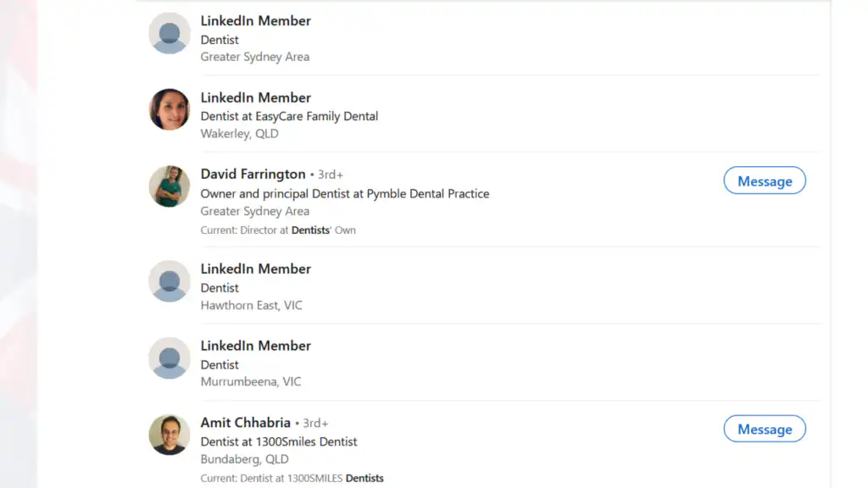The height and width of the screenshot is (488, 868).
Task: Click the Wakerley QLD LinkedIn Member name
Action: point(255,97)
